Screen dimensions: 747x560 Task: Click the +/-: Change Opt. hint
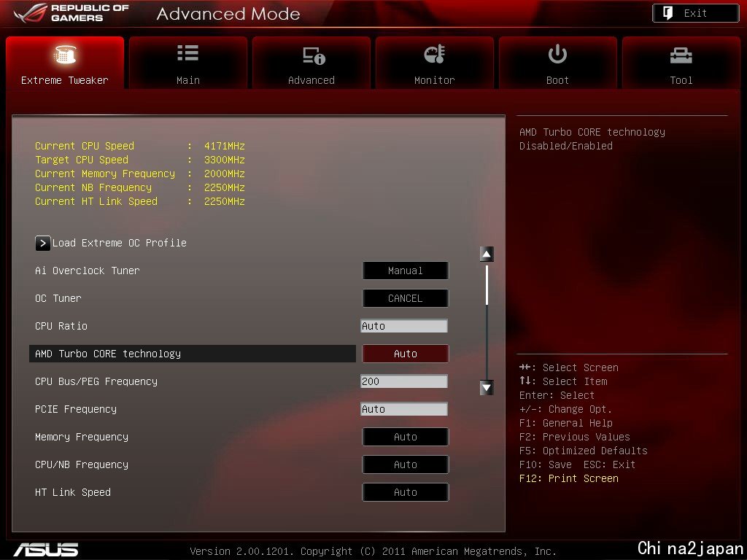[565, 409]
